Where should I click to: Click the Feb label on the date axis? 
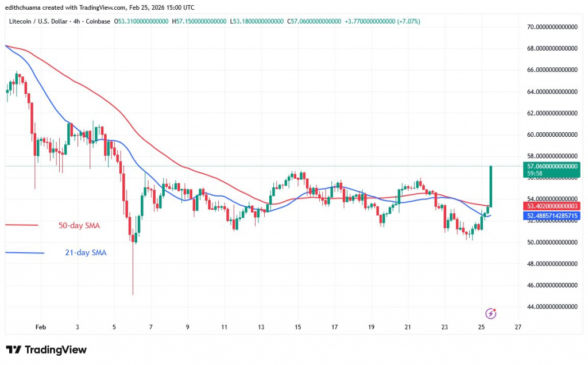click(x=40, y=326)
